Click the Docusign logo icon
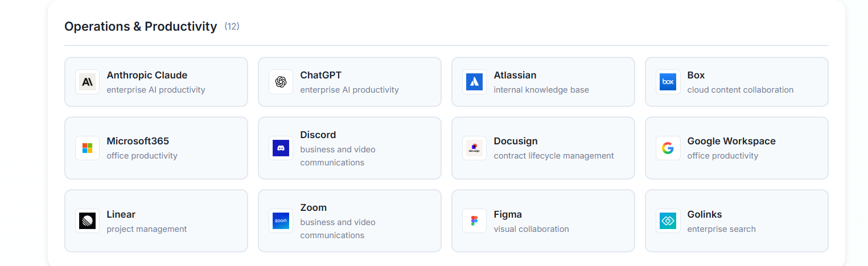Image resolution: width=868 pixels, height=266 pixels. [474, 148]
